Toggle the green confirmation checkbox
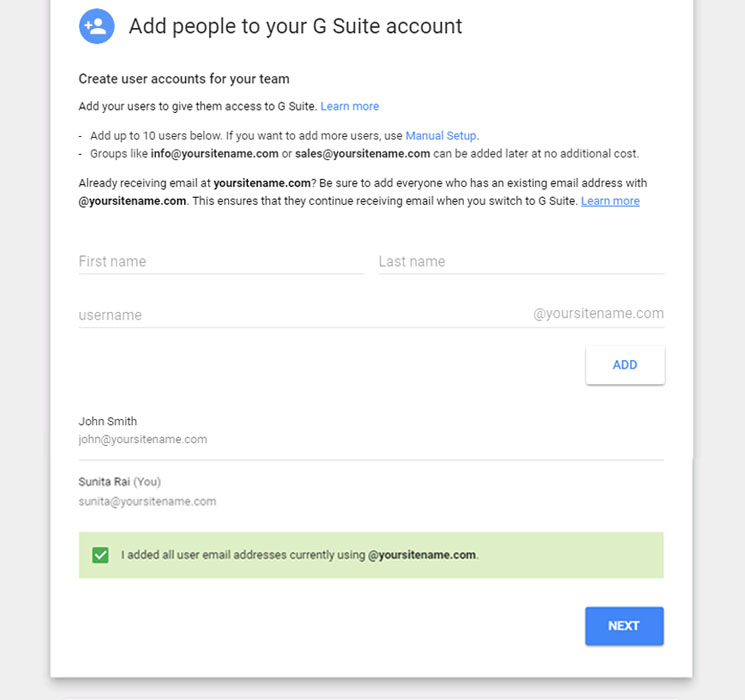The image size is (745, 700). (100, 555)
